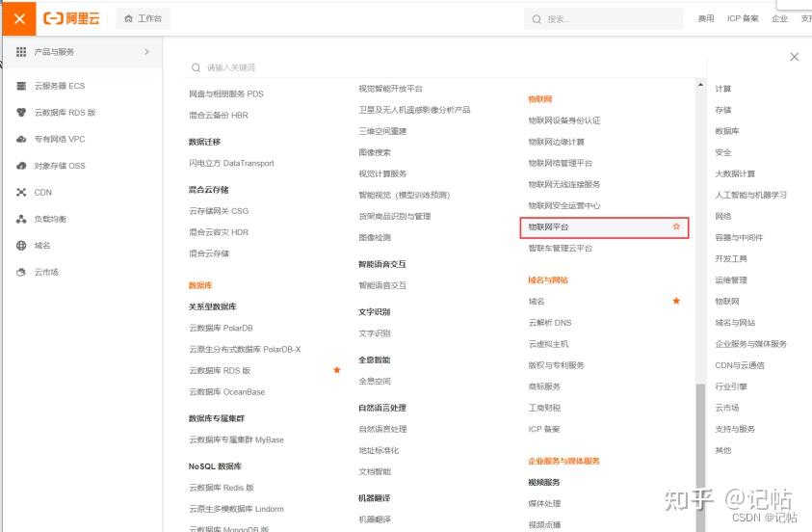Unfavorite 域名 via its orange star
Image resolution: width=812 pixels, height=532 pixels.
[676, 301]
